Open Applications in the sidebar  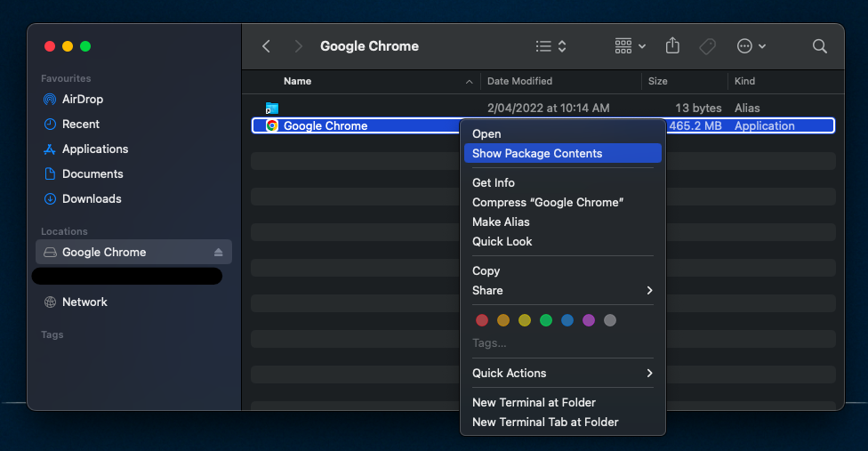point(95,149)
